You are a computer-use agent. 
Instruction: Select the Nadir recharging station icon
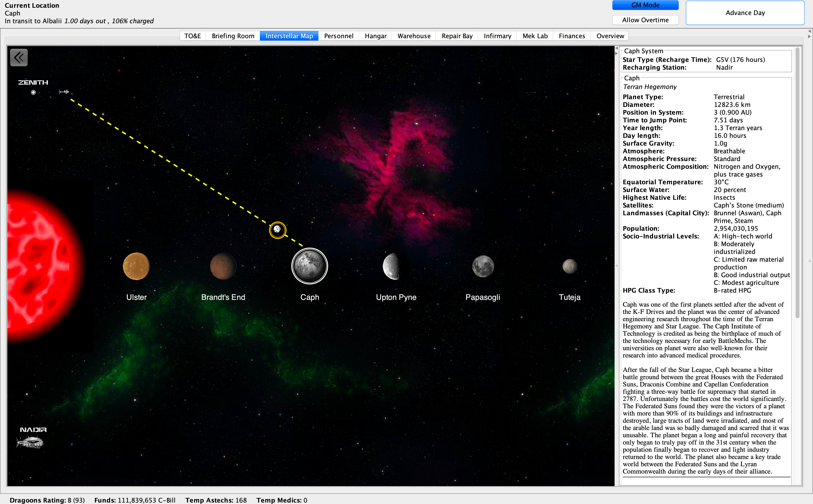[30, 442]
